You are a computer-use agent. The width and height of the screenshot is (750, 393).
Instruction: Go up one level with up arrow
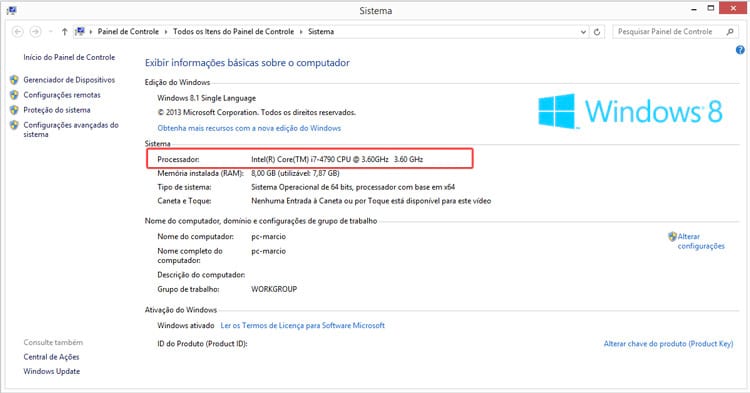tap(65, 32)
